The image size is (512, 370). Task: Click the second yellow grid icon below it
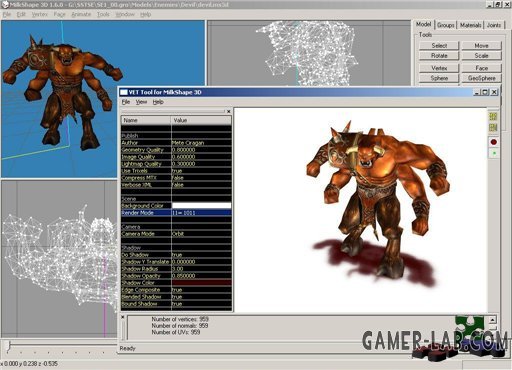[493, 127]
